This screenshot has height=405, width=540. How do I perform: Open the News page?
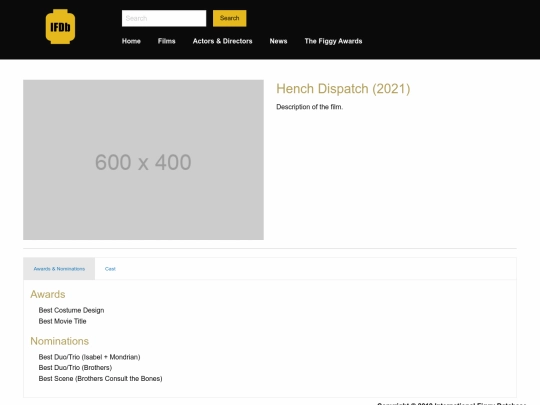(278, 41)
